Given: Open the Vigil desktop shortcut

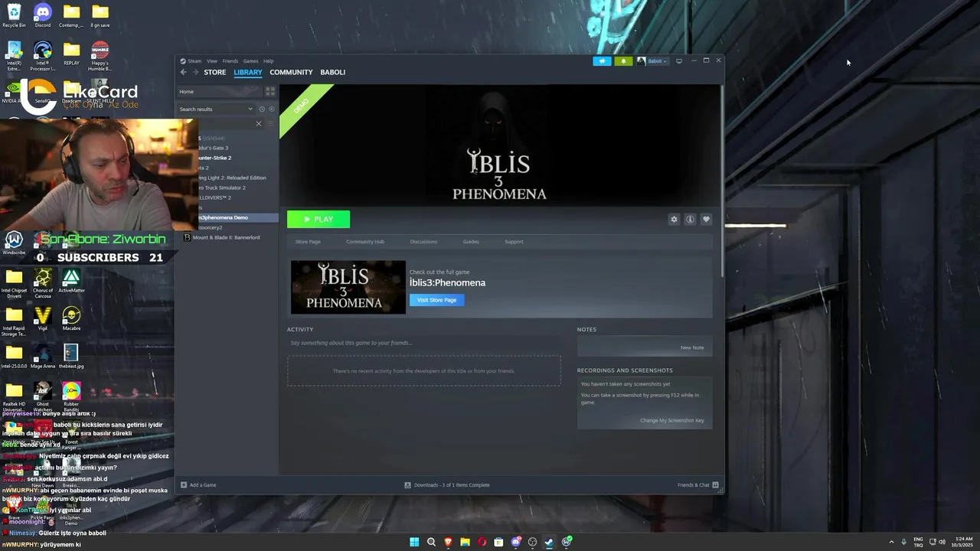Looking at the screenshot, I should 43,319.
